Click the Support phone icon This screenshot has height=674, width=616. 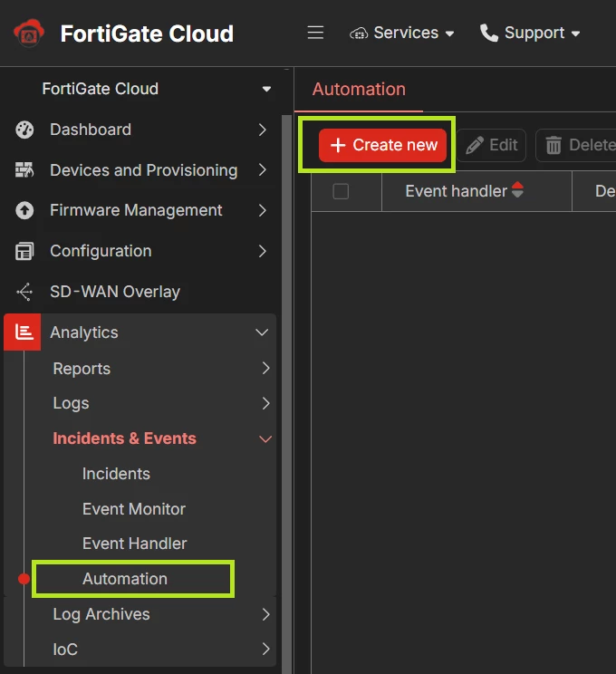pos(489,33)
